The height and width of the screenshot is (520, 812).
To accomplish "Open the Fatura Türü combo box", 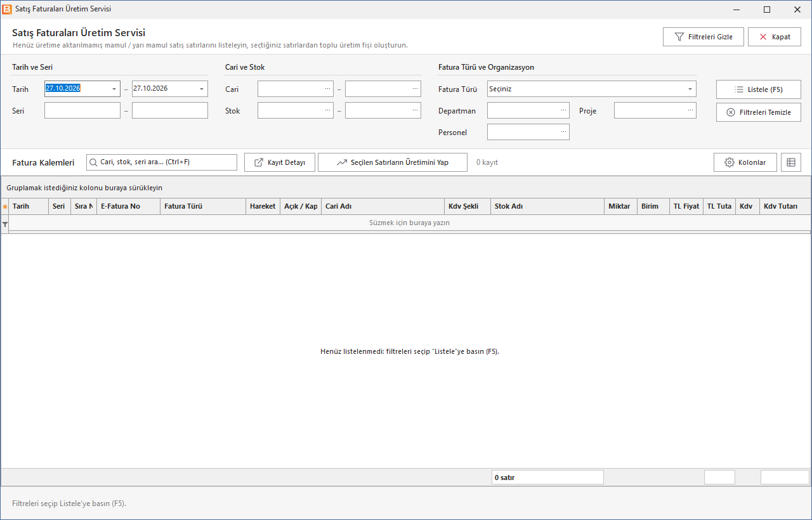I will (592, 89).
